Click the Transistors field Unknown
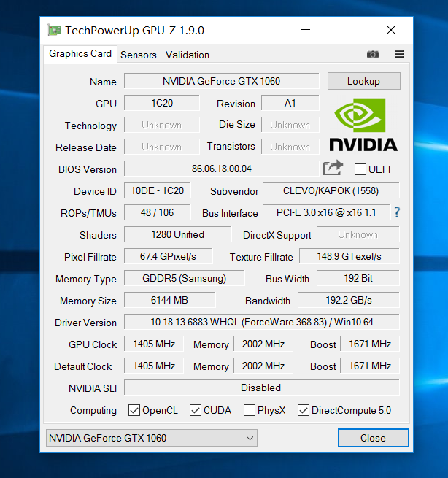Image resolution: width=448 pixels, height=478 pixels. [x=290, y=147]
